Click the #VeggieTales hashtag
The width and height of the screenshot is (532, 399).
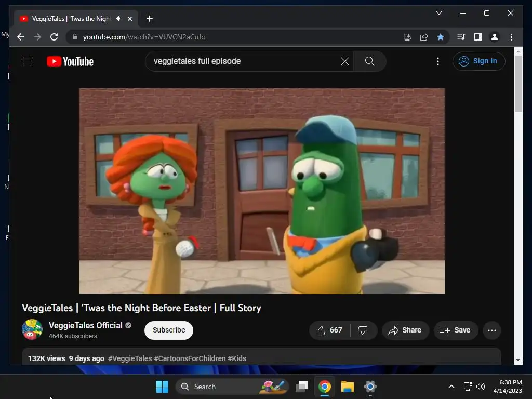130,358
